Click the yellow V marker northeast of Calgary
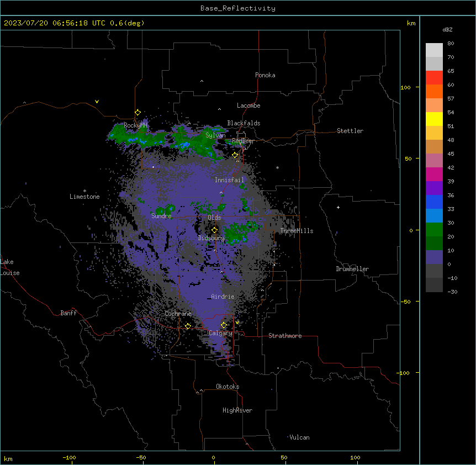 click(x=237, y=323)
